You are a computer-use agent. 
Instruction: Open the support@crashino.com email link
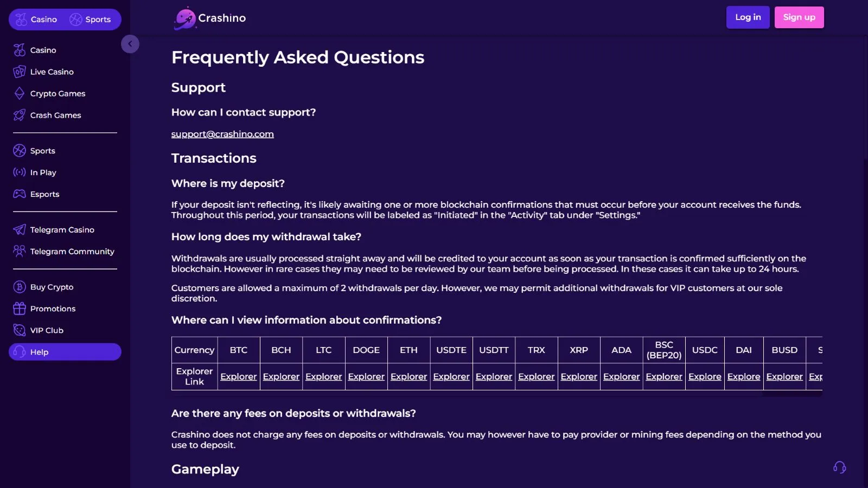click(x=222, y=134)
